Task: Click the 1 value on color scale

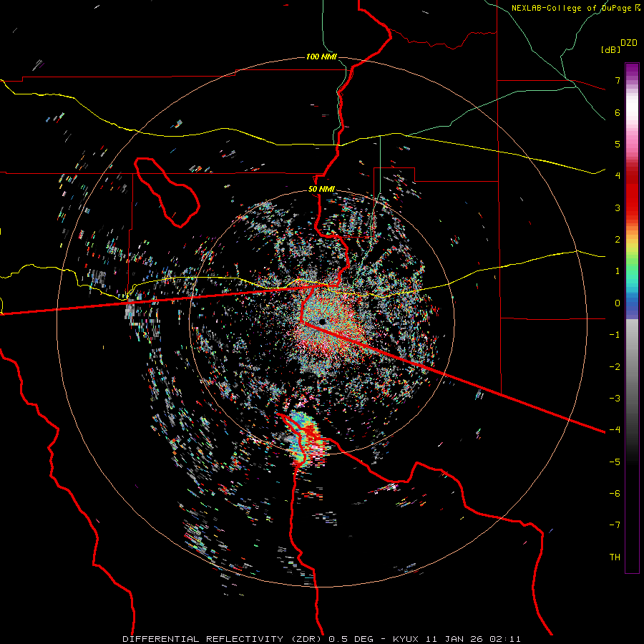Action: click(x=618, y=271)
